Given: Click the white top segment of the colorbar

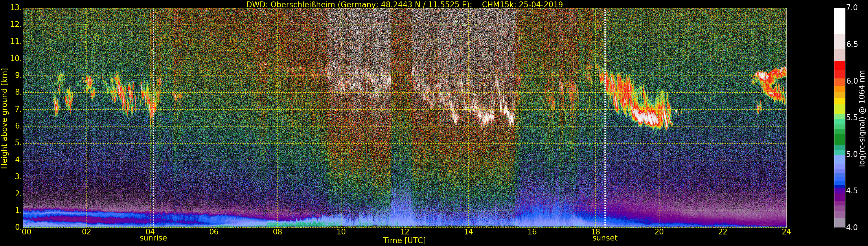Looking at the screenshot, I should click(x=839, y=21).
